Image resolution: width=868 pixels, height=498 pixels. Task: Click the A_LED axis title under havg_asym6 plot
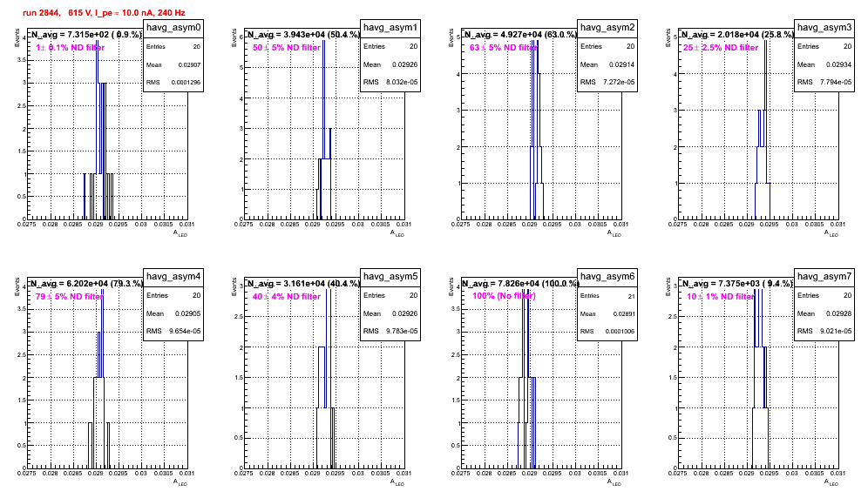614,482
